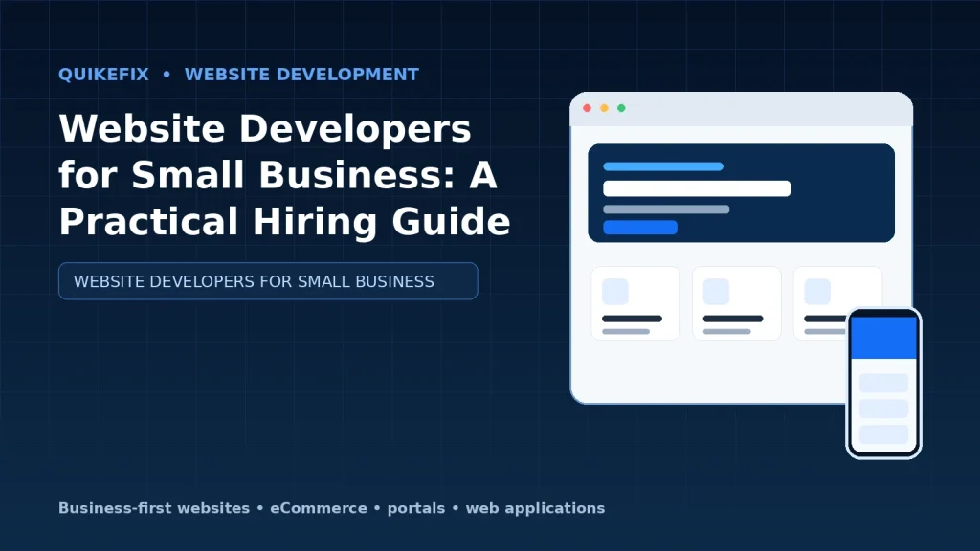Click the WEBSITE DEVELOPMENT category label

[301, 75]
